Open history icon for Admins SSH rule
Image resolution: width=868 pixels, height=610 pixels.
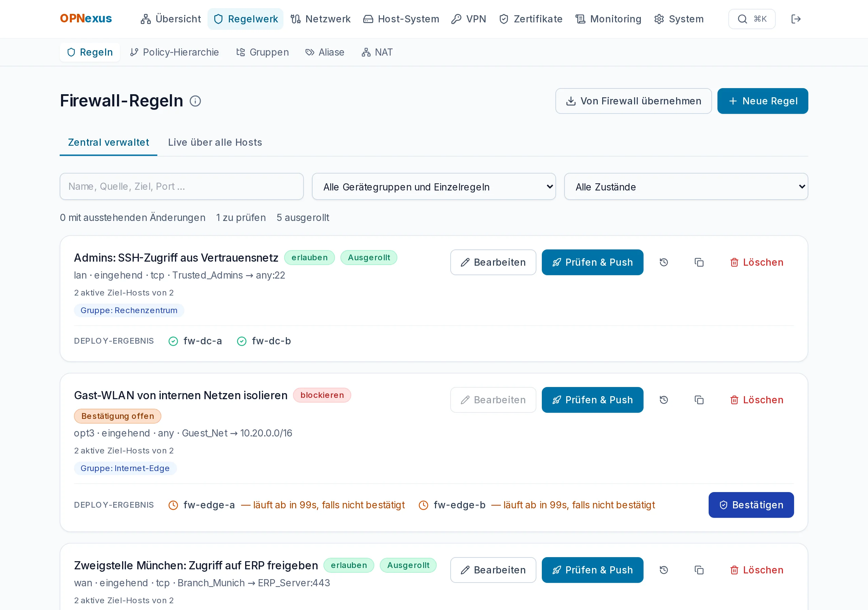coord(664,262)
